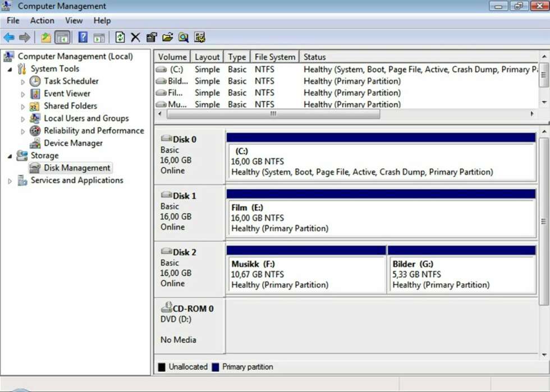Sort by the Type column header
Image resolution: width=550 pixels, height=392 pixels.
pyautogui.click(x=237, y=57)
